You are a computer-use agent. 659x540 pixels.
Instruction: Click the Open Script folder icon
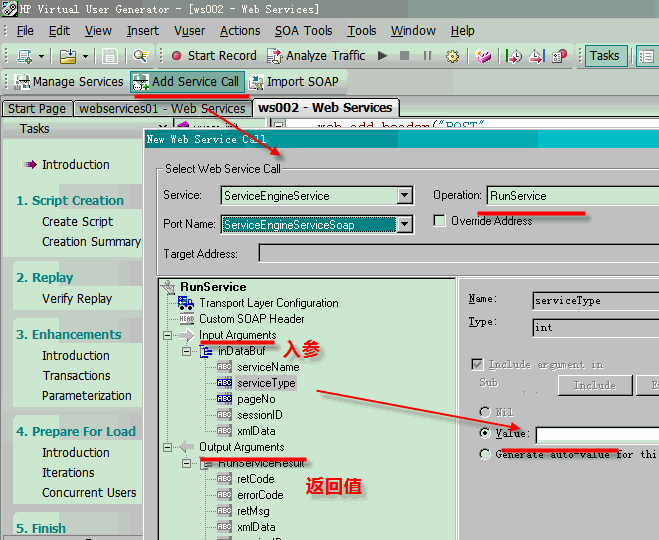pyautogui.click(x=68, y=56)
